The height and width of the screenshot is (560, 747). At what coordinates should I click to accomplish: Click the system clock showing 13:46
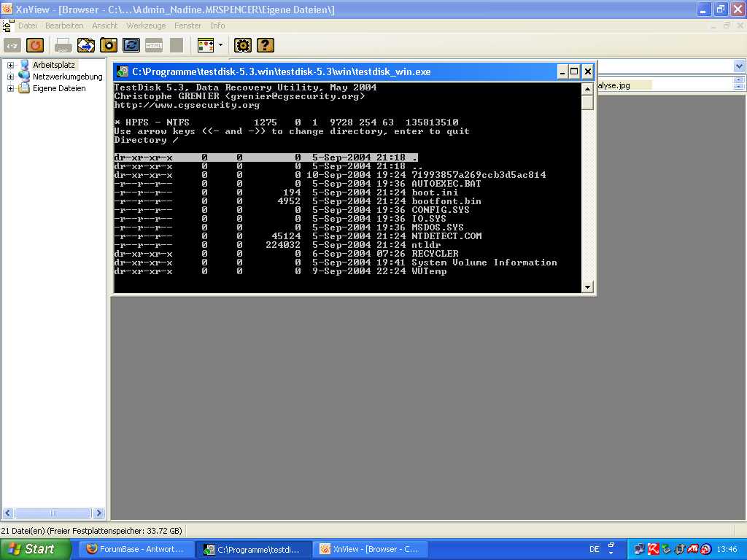tap(727, 549)
